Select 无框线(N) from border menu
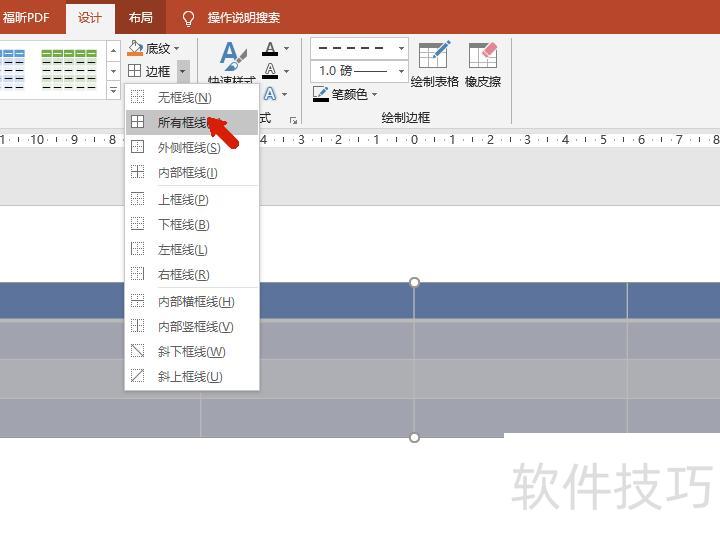The width and height of the screenshot is (720, 540). 192,97
